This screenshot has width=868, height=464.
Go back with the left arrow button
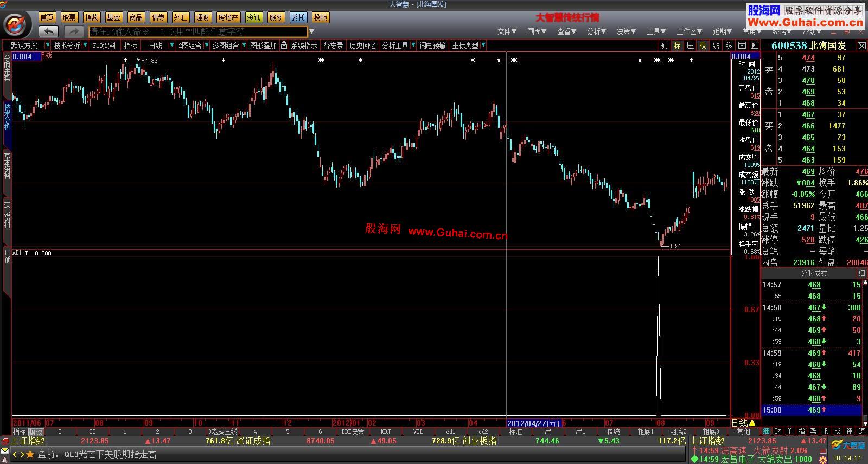pyautogui.click(x=49, y=31)
